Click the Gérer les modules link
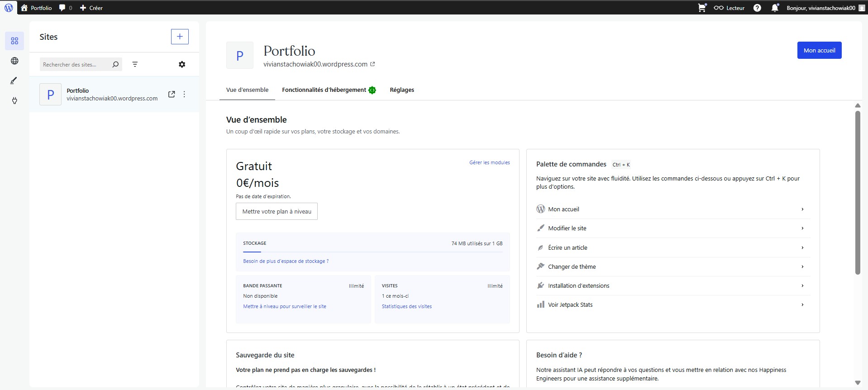Screen dimensions: 868x390 489,162
